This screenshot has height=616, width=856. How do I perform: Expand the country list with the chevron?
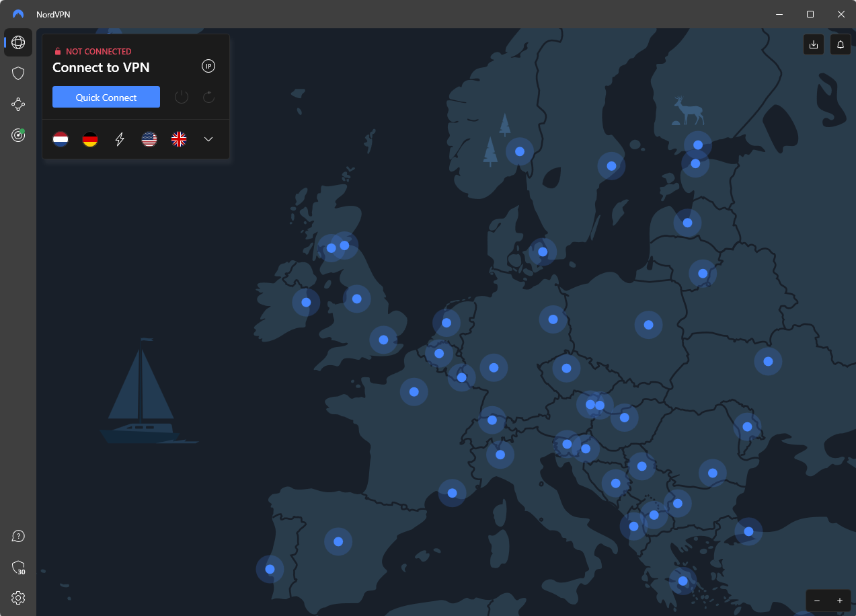(x=208, y=139)
